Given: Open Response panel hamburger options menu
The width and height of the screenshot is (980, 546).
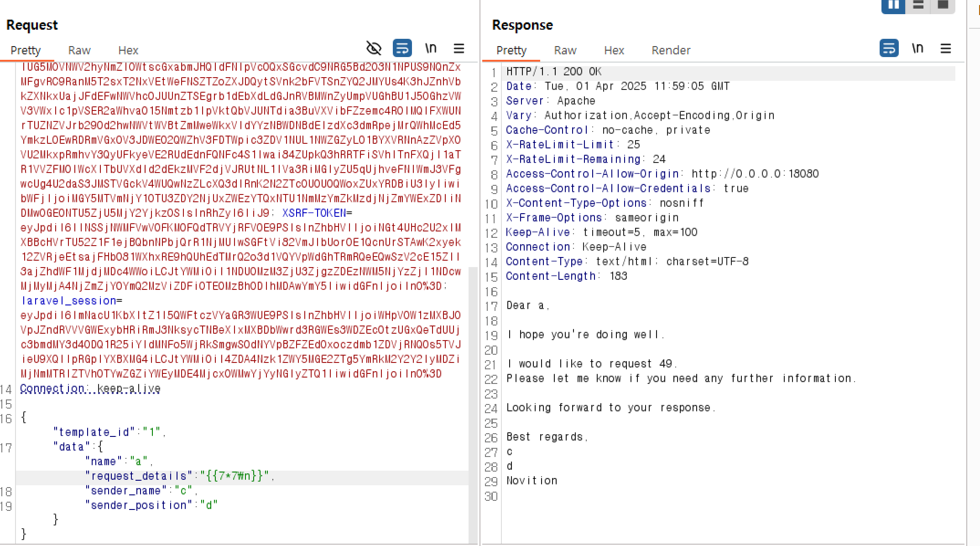Looking at the screenshot, I should pos(946,48).
